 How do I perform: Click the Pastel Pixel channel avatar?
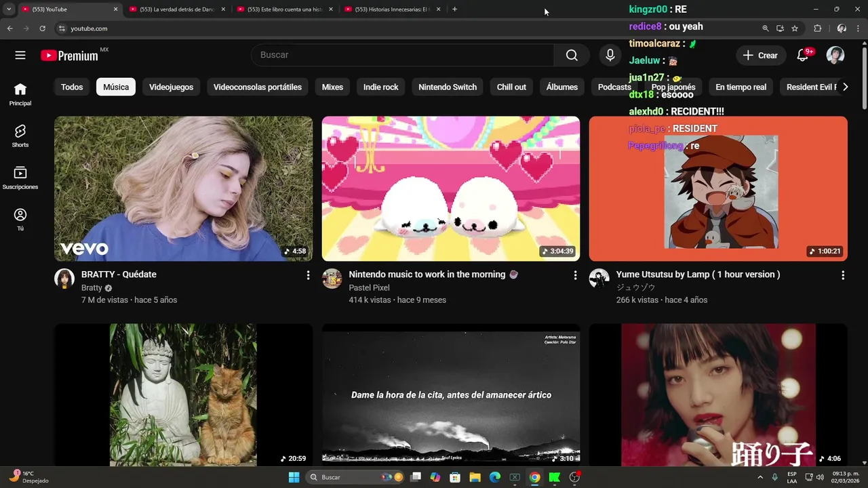pos(332,279)
